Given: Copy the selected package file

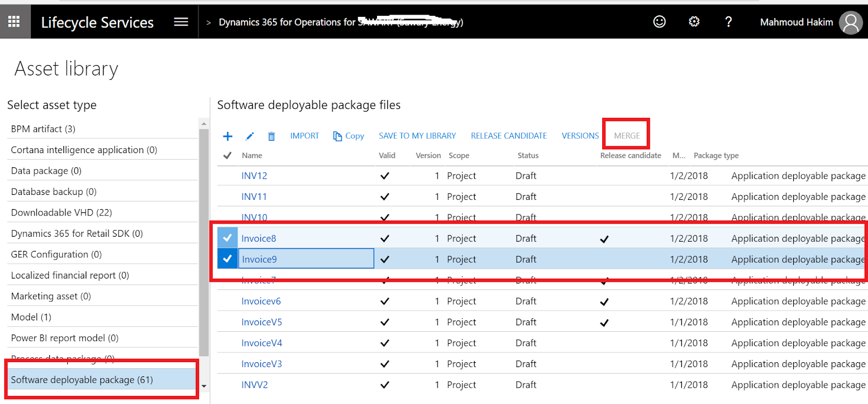Looking at the screenshot, I should point(348,136).
